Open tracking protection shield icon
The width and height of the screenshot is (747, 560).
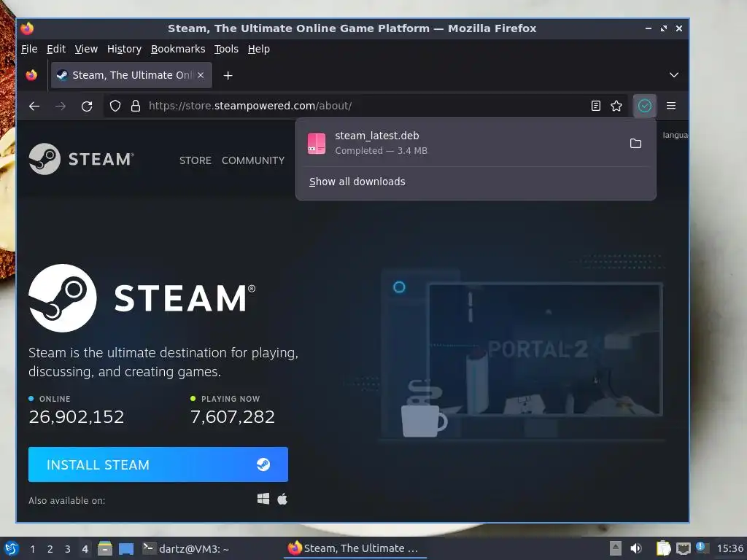click(x=115, y=106)
